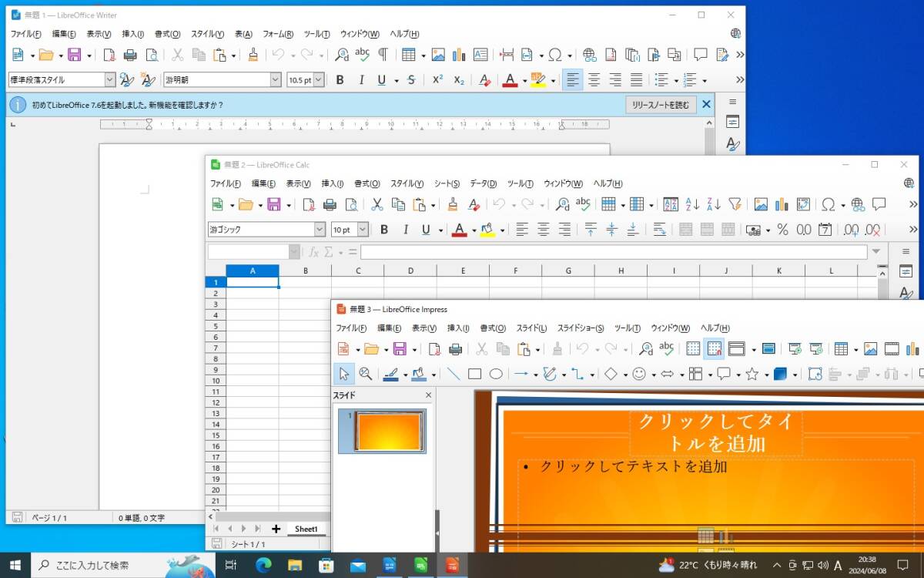Viewport: 924px width, 578px height.
Task: Click the リリースノートを読む button
Action: point(661,105)
